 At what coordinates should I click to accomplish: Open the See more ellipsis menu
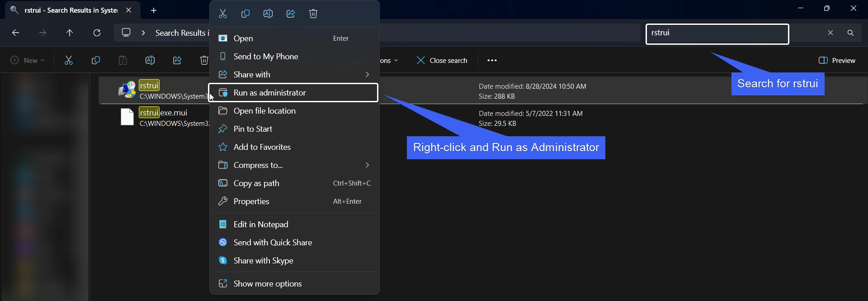click(x=492, y=60)
